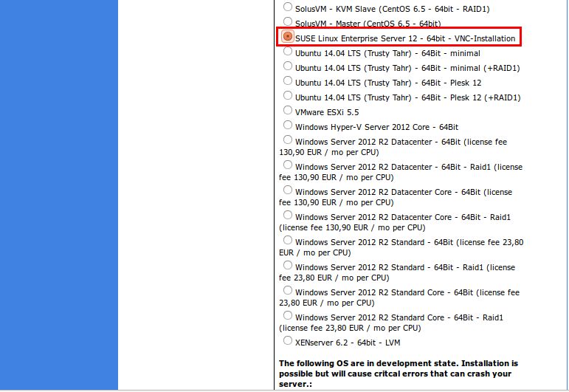This screenshot has height=392, width=569.
Task: Pick Windows Server 2012 R2 Standard 64Bit (license fee 23,80) option
Action: click(x=287, y=240)
